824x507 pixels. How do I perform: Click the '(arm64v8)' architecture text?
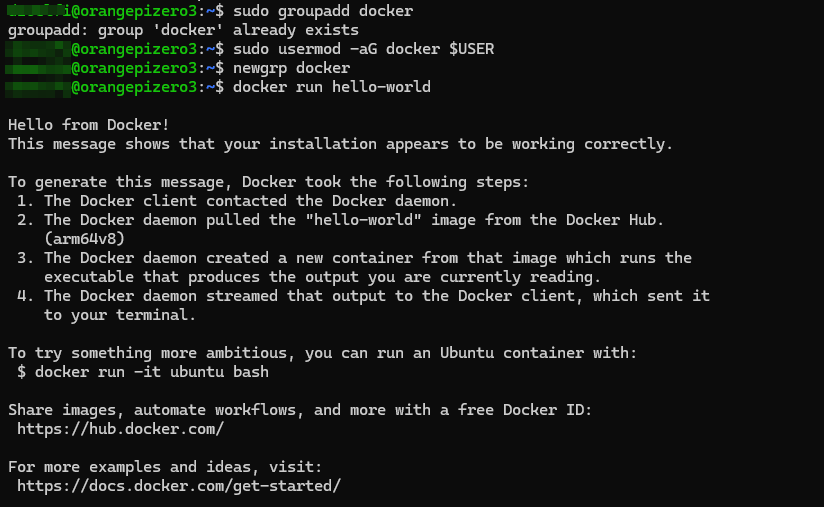pyautogui.click(x=85, y=239)
